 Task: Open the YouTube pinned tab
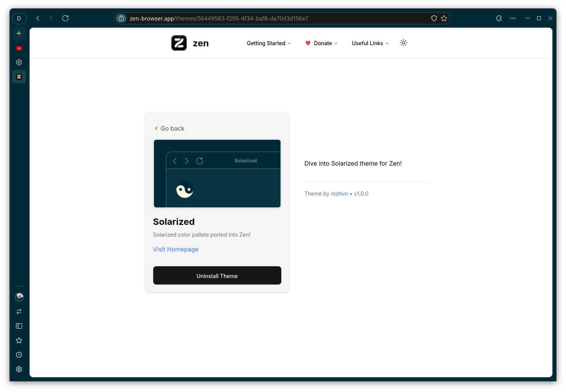pos(19,48)
